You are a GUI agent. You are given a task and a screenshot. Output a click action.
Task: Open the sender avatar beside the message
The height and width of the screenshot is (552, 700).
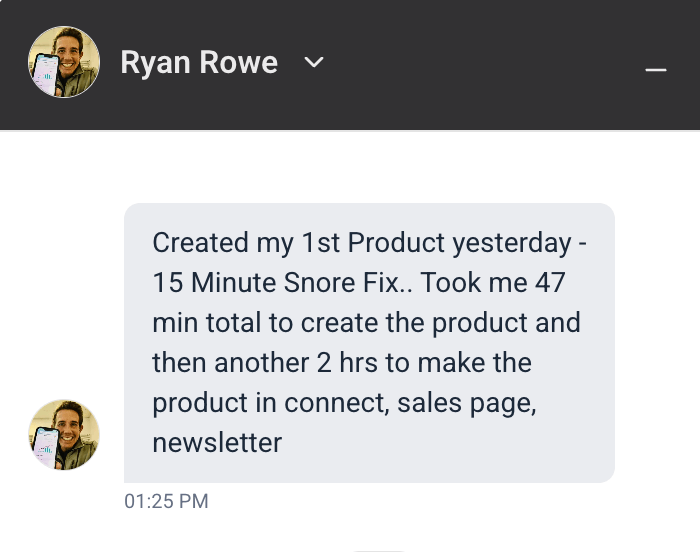click(64, 435)
